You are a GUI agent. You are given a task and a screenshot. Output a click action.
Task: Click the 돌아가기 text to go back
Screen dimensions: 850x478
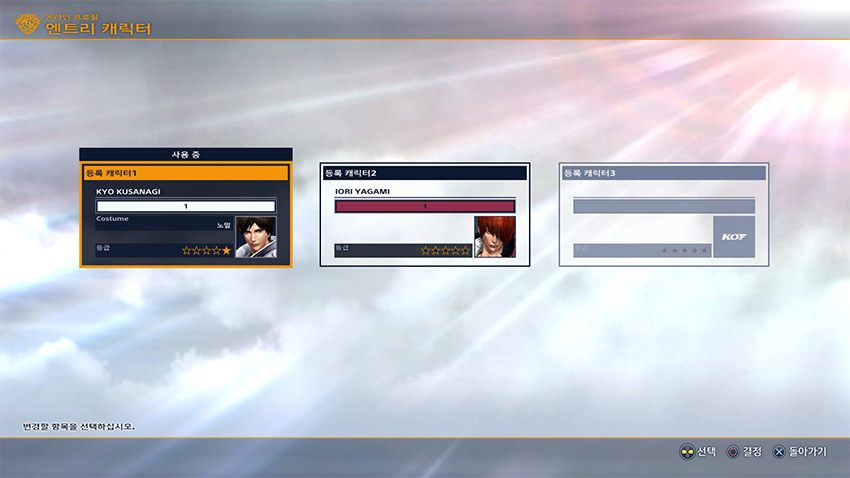click(x=808, y=452)
